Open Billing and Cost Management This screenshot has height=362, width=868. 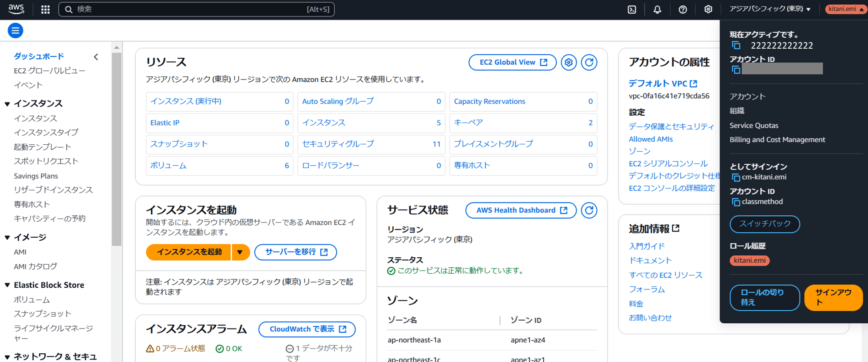tap(777, 139)
